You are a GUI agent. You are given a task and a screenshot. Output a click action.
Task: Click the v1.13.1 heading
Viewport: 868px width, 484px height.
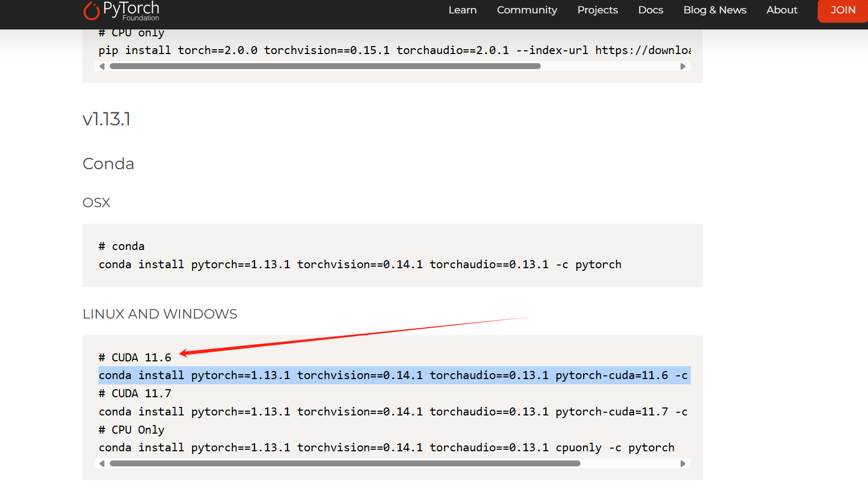[x=107, y=119]
